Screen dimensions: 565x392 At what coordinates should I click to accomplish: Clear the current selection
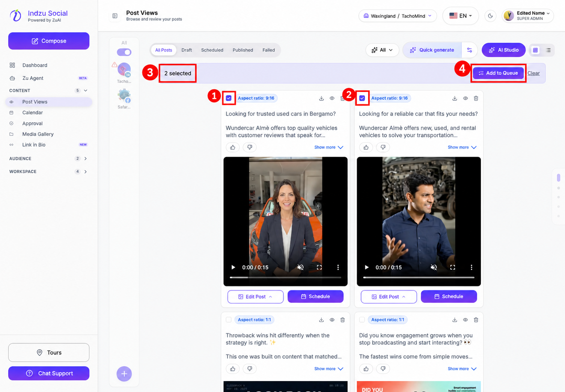(533, 73)
